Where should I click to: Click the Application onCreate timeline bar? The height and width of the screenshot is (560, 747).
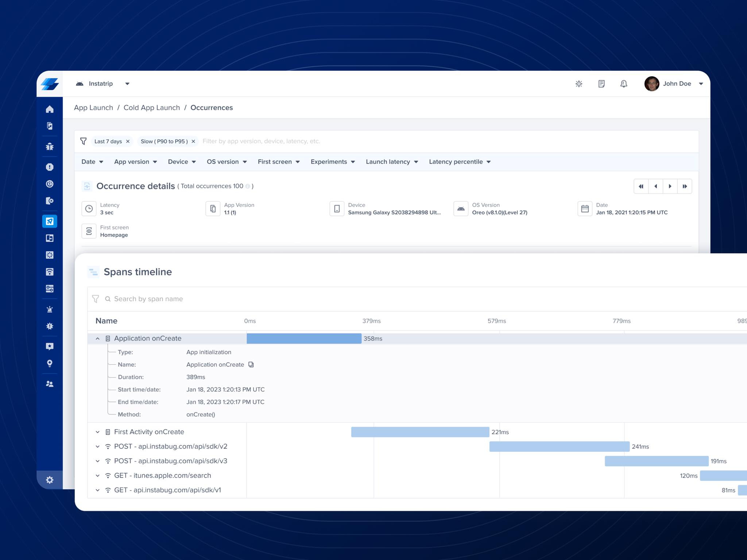[304, 338]
